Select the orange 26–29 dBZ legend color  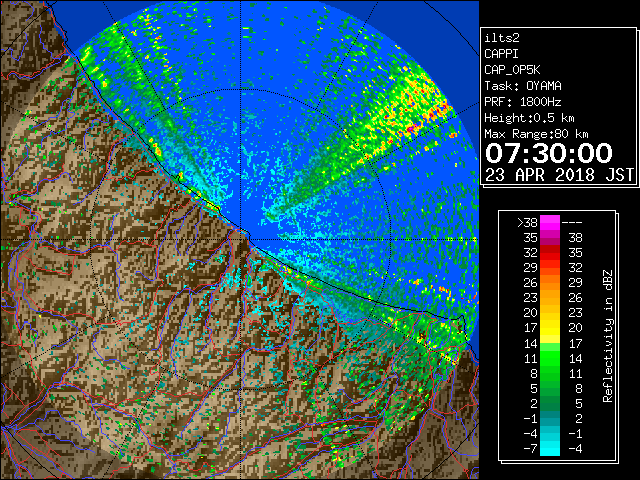[550, 282]
